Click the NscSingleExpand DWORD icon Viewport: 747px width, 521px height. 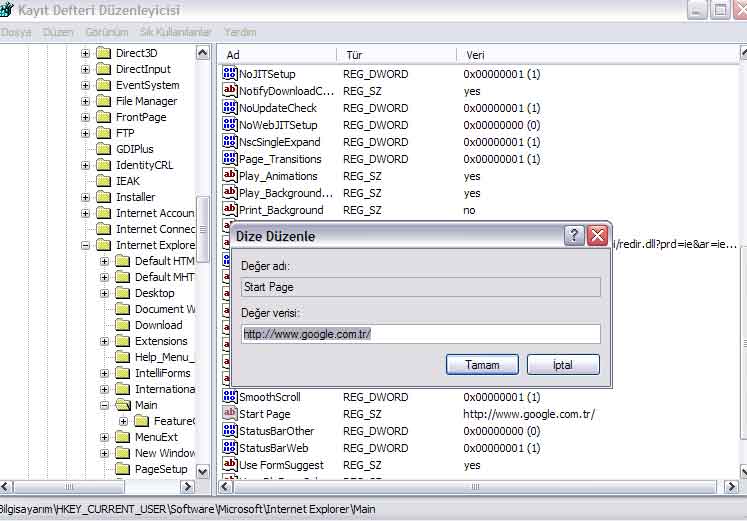(x=230, y=142)
